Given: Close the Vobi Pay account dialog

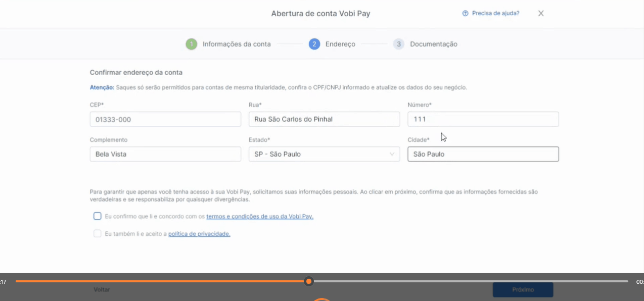Looking at the screenshot, I should (x=541, y=14).
